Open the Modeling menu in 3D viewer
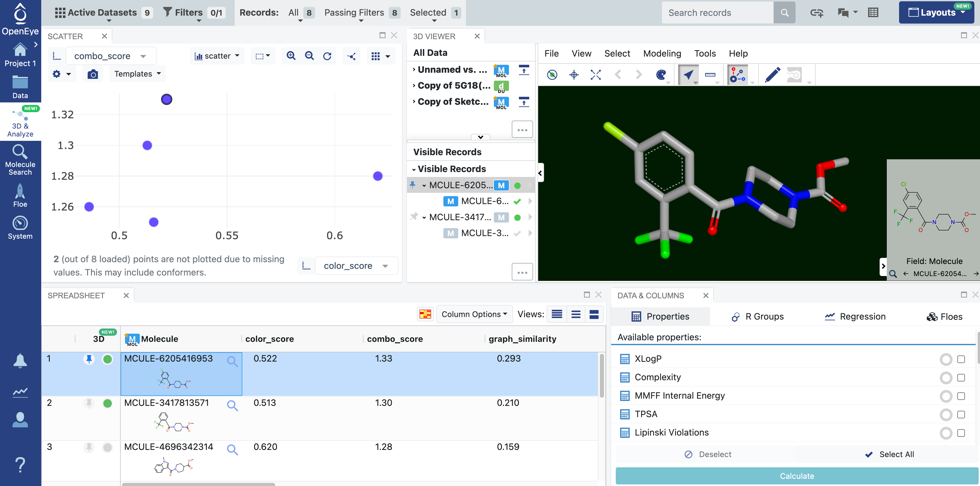This screenshot has height=486, width=980. tap(662, 54)
